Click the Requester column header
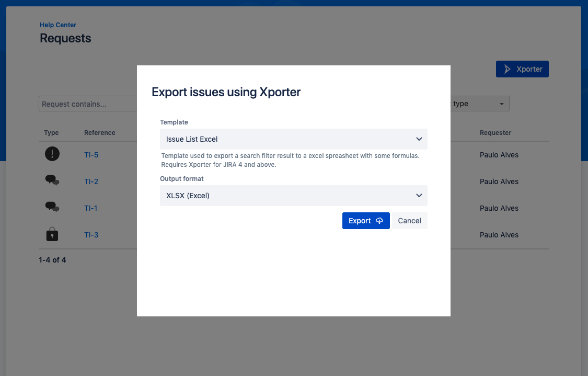This screenshot has width=588, height=376. (x=495, y=133)
